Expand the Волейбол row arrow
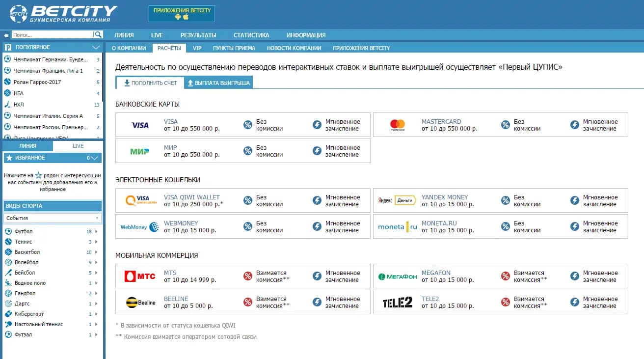644x359 pixels. pyautogui.click(x=96, y=262)
